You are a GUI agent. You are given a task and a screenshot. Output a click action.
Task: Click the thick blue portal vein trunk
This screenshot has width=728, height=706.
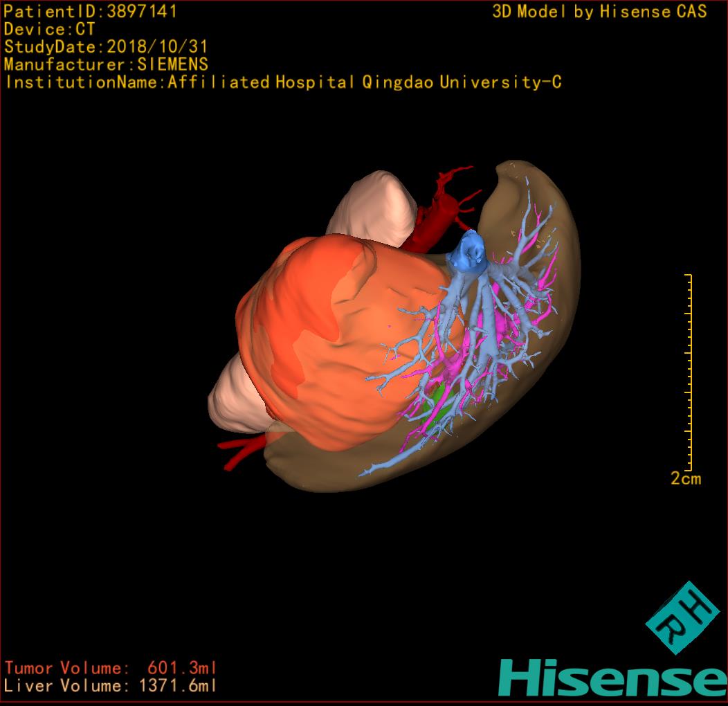tap(468, 252)
